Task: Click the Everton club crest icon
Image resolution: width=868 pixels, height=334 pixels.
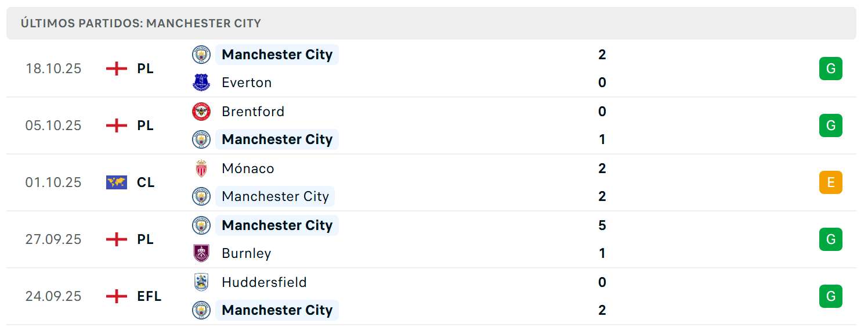Action: (x=201, y=82)
